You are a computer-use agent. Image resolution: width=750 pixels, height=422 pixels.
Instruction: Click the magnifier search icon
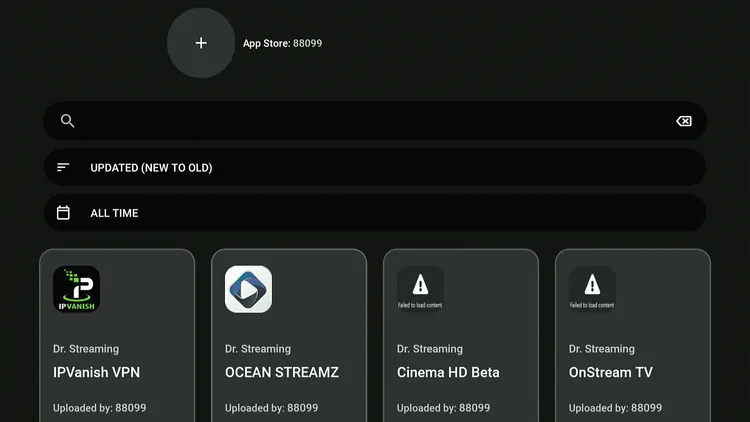click(67, 121)
